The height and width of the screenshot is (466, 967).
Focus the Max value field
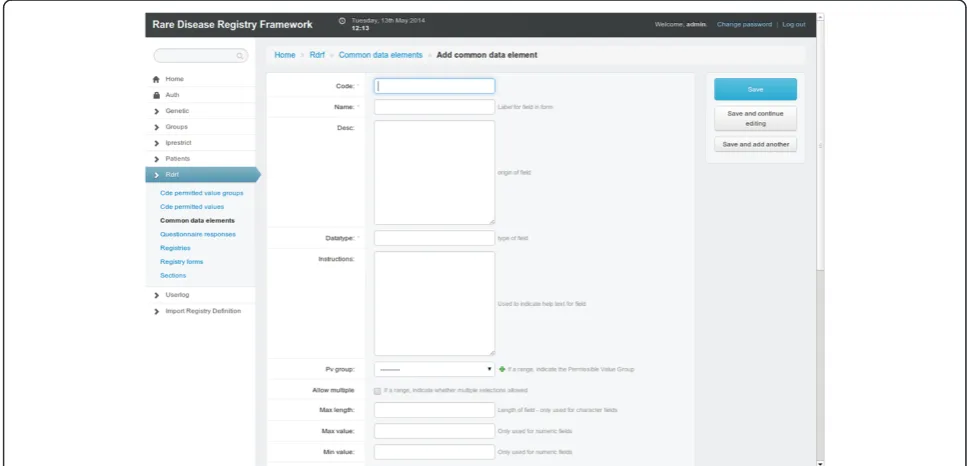[x=434, y=431]
